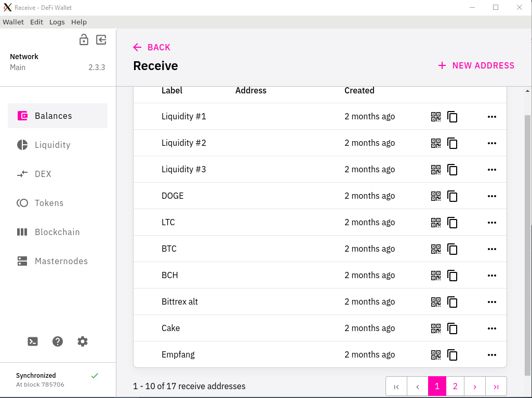
Task: Copy the LTC address
Action: 453,223
